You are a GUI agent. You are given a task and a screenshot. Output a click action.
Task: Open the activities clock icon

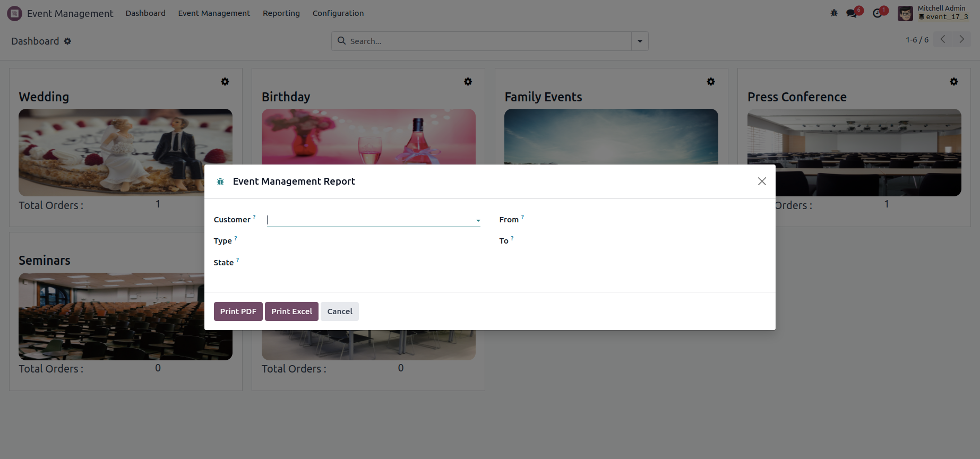point(878,13)
